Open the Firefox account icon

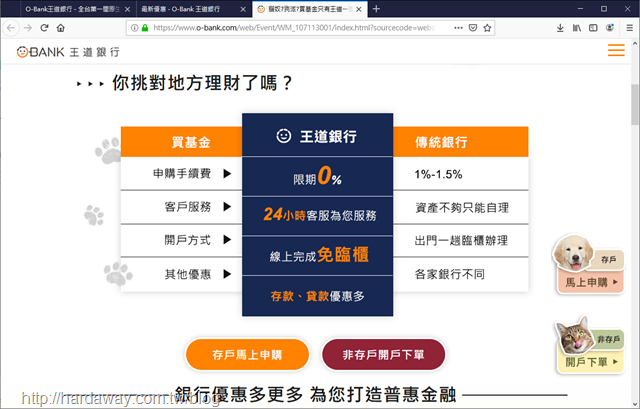(x=610, y=28)
